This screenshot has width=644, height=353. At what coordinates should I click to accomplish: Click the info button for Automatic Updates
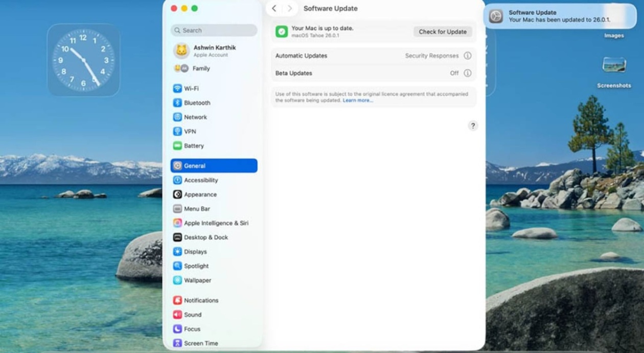click(x=467, y=56)
